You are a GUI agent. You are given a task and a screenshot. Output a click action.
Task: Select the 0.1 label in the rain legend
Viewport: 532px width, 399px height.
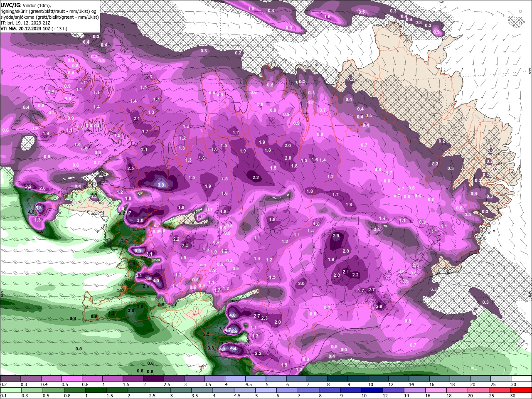point(3,396)
